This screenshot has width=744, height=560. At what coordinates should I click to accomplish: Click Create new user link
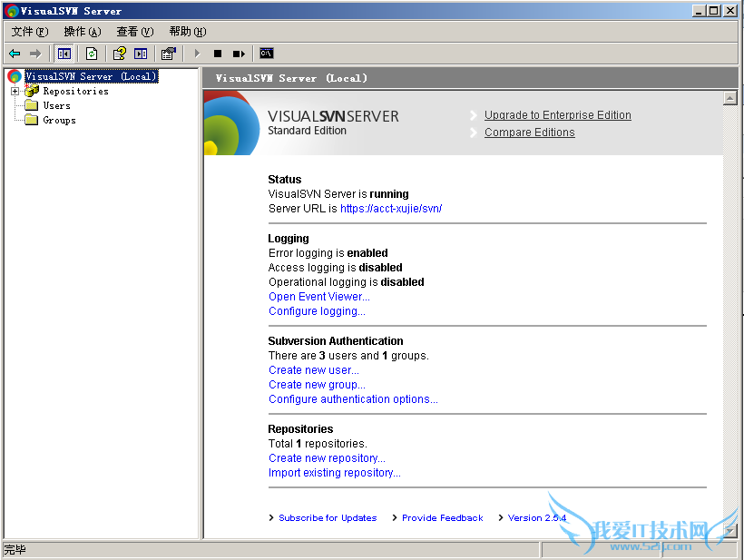(x=314, y=370)
